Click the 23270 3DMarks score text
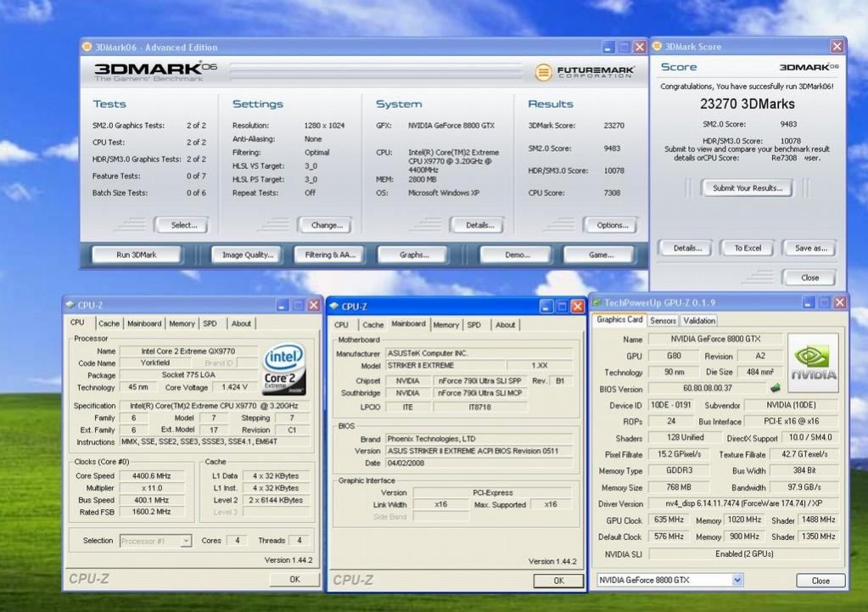 click(747, 104)
